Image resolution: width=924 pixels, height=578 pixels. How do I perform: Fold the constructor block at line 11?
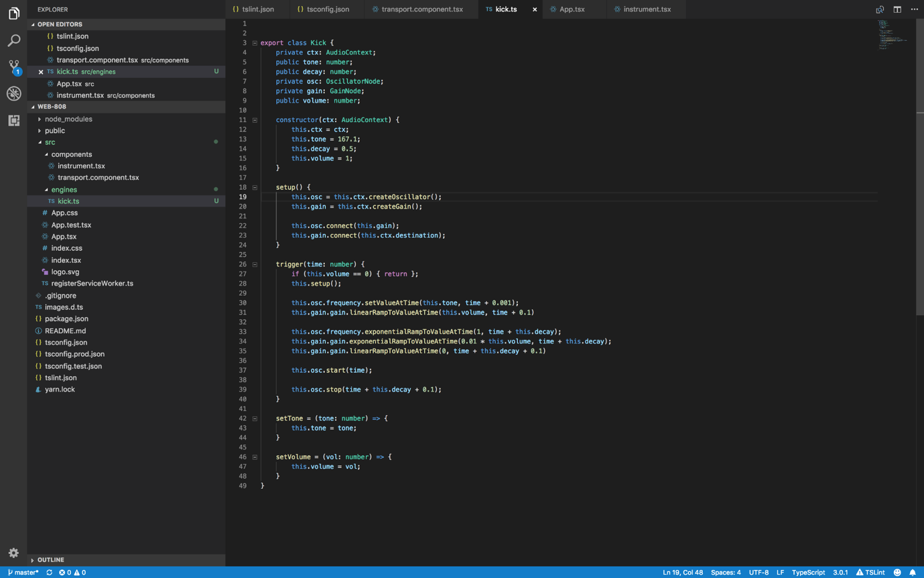point(255,120)
